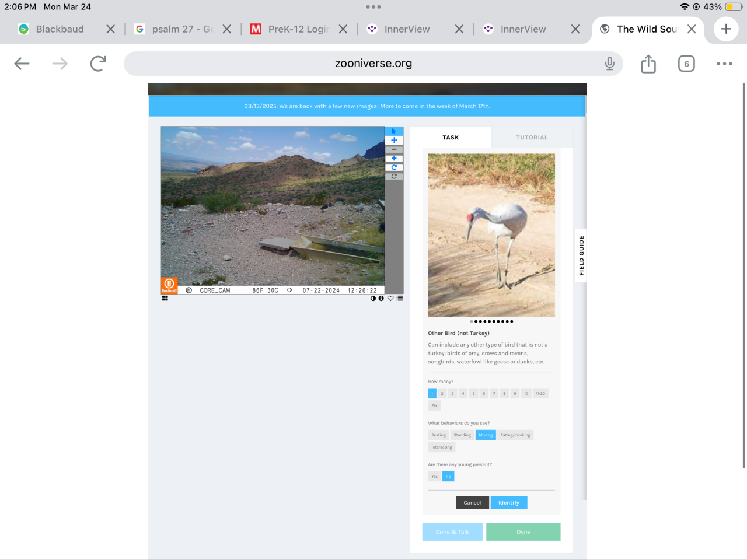Reset the image view
Viewport: 747px width, 560px height.
coord(394,176)
